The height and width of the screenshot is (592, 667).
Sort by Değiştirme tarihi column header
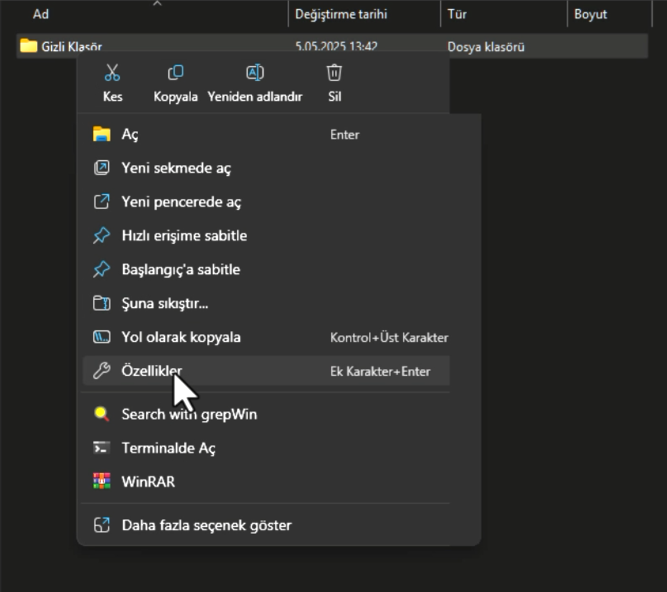click(340, 14)
